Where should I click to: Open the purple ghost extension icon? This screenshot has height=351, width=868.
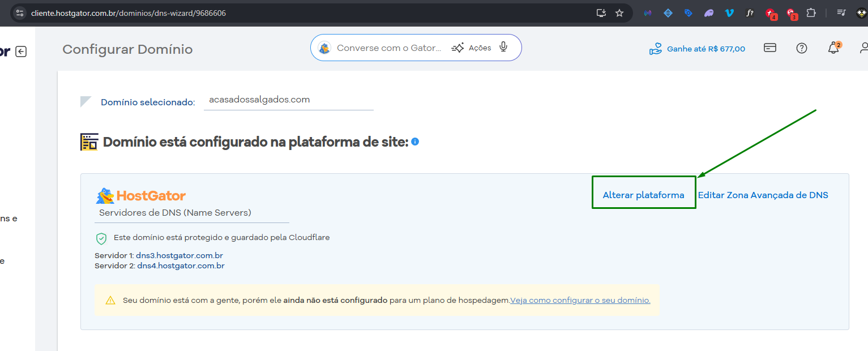point(709,12)
